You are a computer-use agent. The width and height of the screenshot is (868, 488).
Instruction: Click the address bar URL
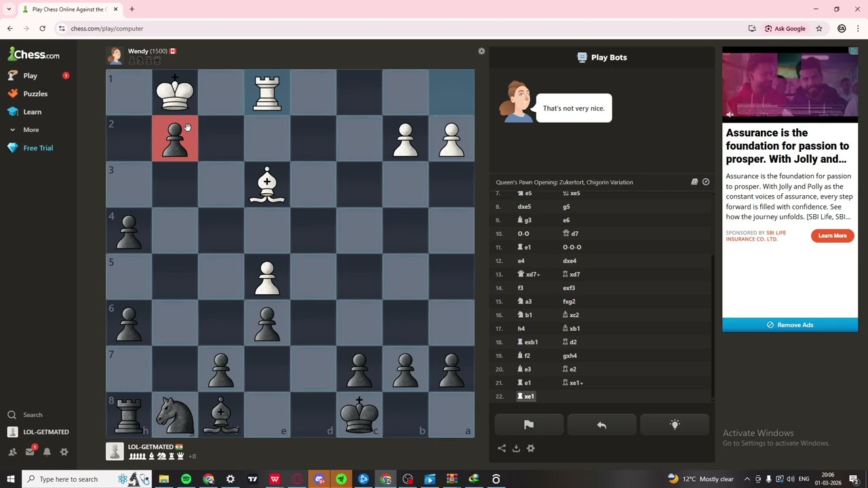point(107,28)
